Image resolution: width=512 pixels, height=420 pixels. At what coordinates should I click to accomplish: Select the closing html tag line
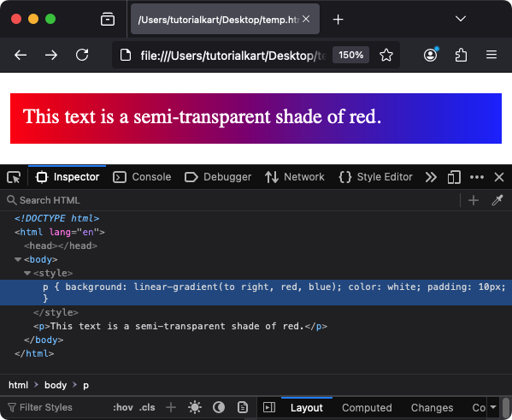34,353
